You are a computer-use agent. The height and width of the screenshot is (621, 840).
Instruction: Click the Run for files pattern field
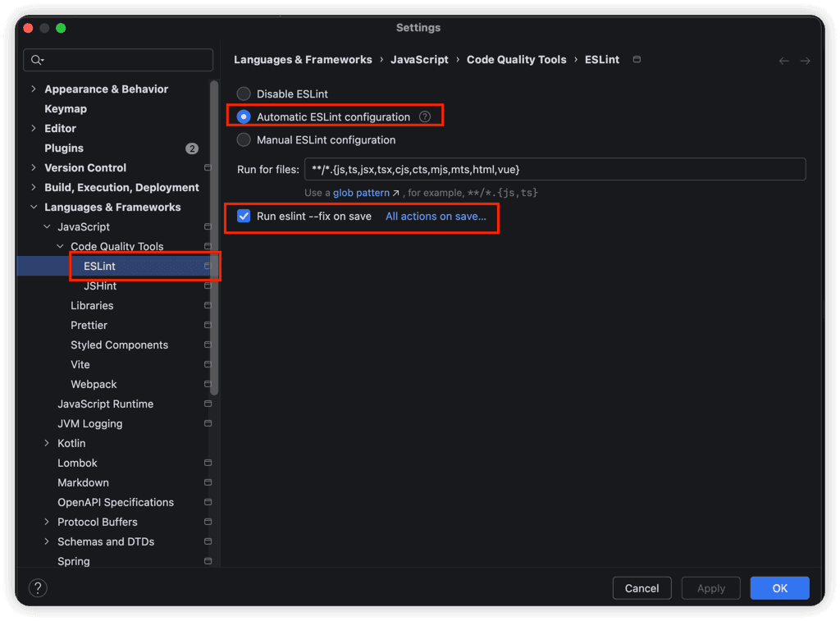click(x=555, y=169)
